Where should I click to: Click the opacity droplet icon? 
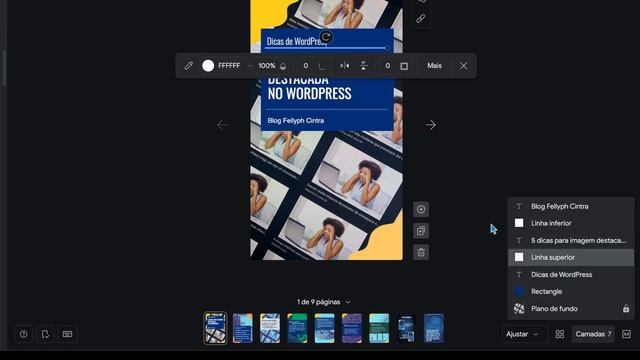click(283, 66)
